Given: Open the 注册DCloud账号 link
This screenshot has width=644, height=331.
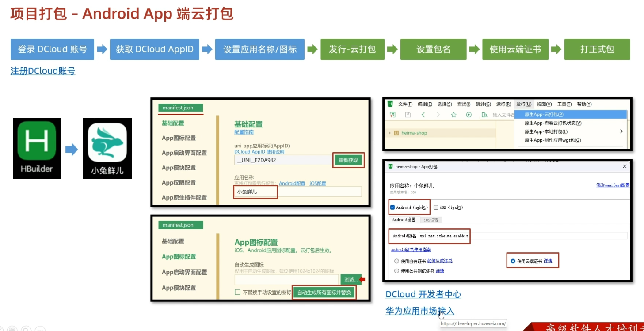Looking at the screenshot, I should (x=43, y=71).
